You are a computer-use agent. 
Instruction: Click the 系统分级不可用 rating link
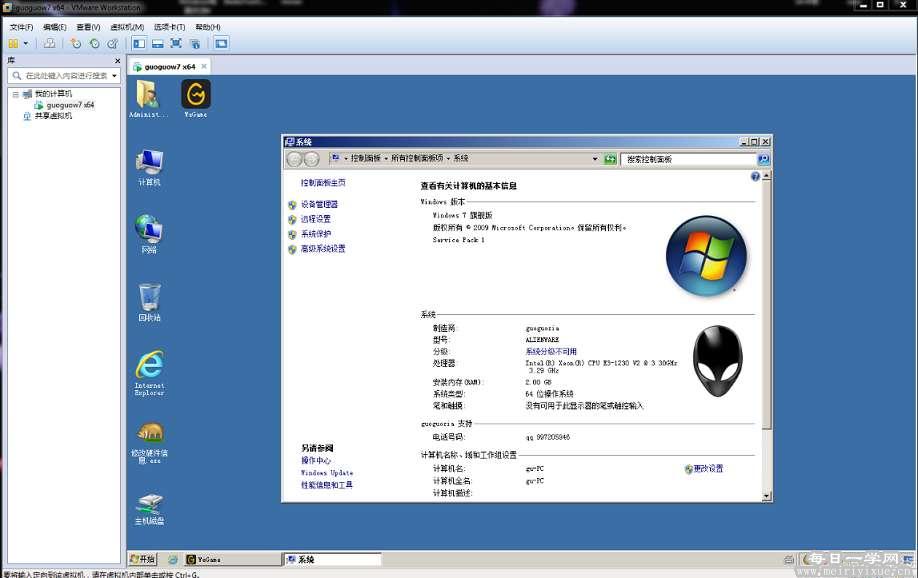(x=550, y=351)
